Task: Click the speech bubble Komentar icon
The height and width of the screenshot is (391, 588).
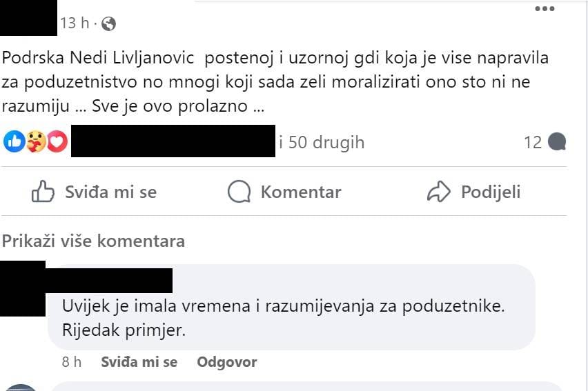Action: coord(239,192)
